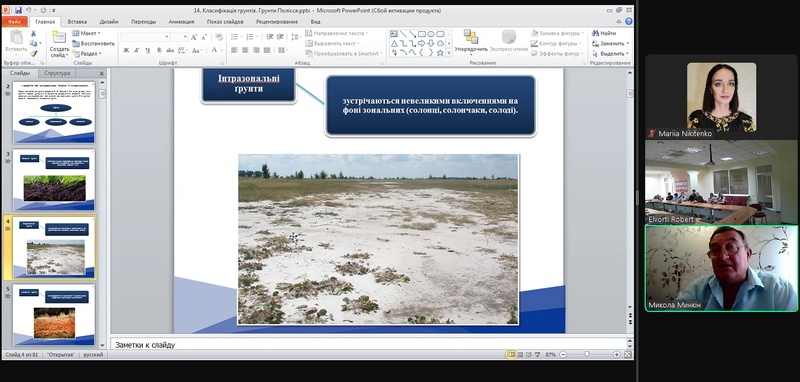The height and width of the screenshot is (382, 800).
Task: Save the presentation with the floppy disk icon
Action: (x=18, y=10)
